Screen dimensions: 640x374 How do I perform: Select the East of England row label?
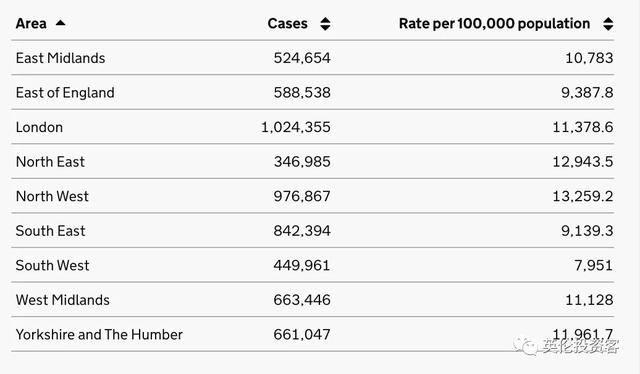(65, 93)
